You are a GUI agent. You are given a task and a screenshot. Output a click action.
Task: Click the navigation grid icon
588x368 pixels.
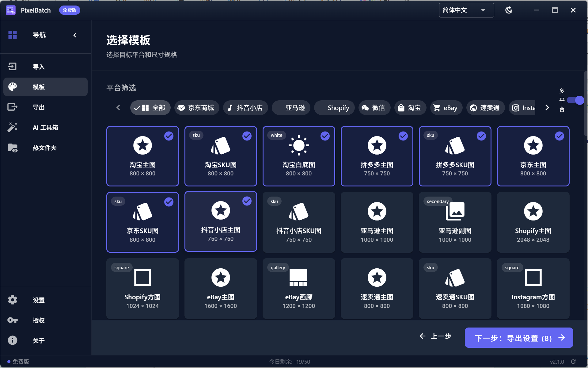(x=13, y=35)
